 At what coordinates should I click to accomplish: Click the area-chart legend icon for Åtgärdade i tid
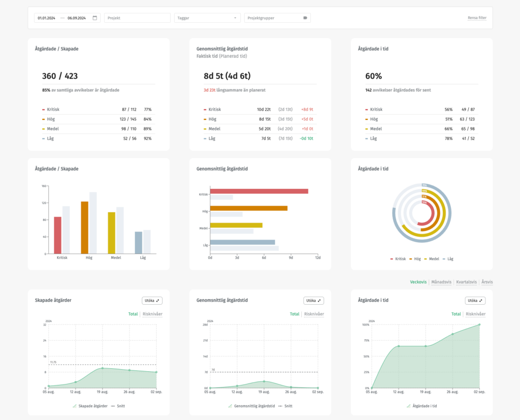coord(409,406)
